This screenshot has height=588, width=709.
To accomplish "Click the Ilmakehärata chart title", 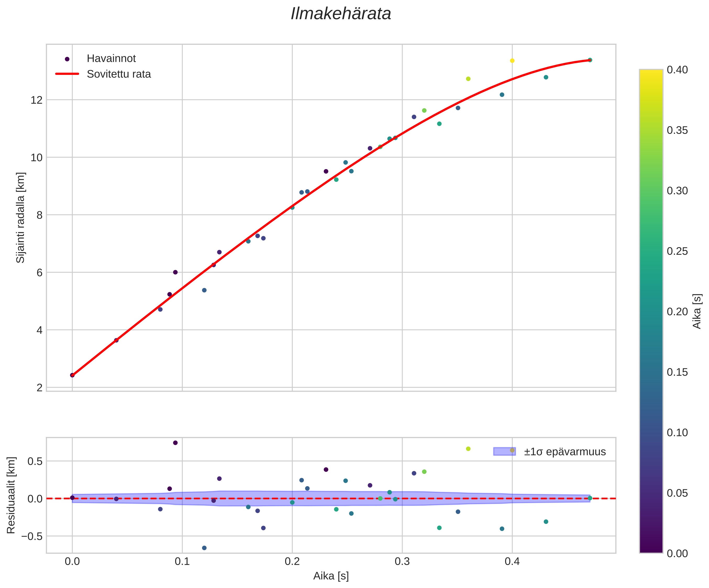I will pos(341,14).
